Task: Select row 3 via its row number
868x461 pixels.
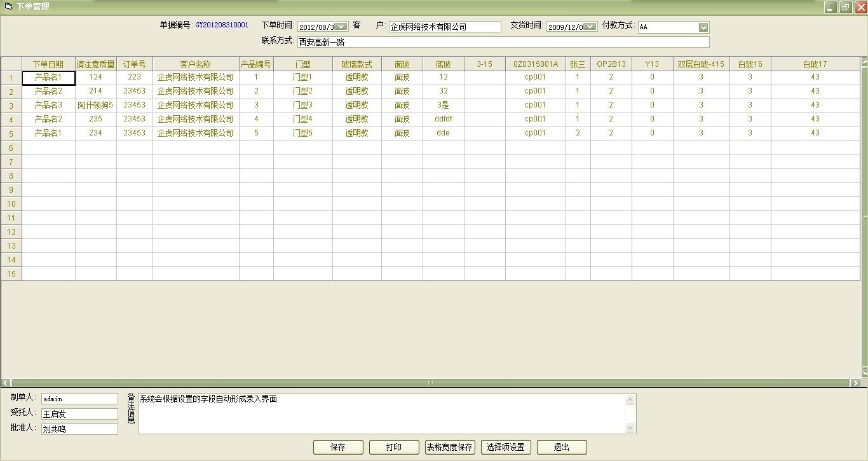Action: click(x=11, y=106)
